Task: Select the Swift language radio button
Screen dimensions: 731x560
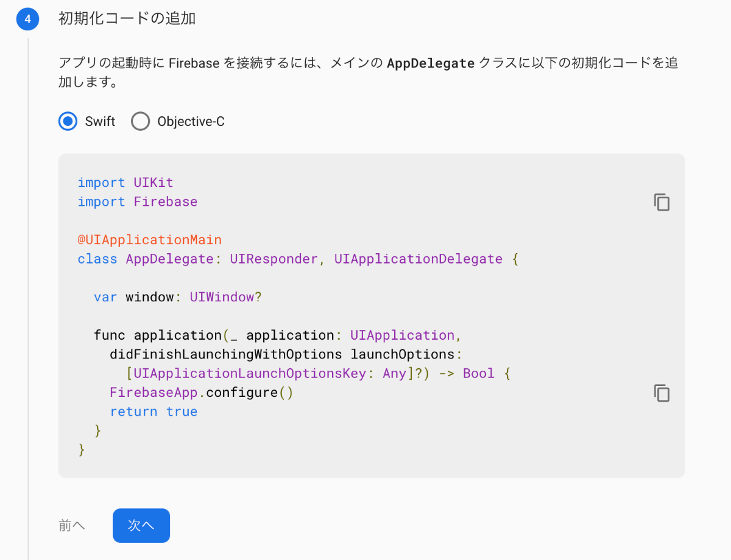Action: pyautogui.click(x=68, y=121)
